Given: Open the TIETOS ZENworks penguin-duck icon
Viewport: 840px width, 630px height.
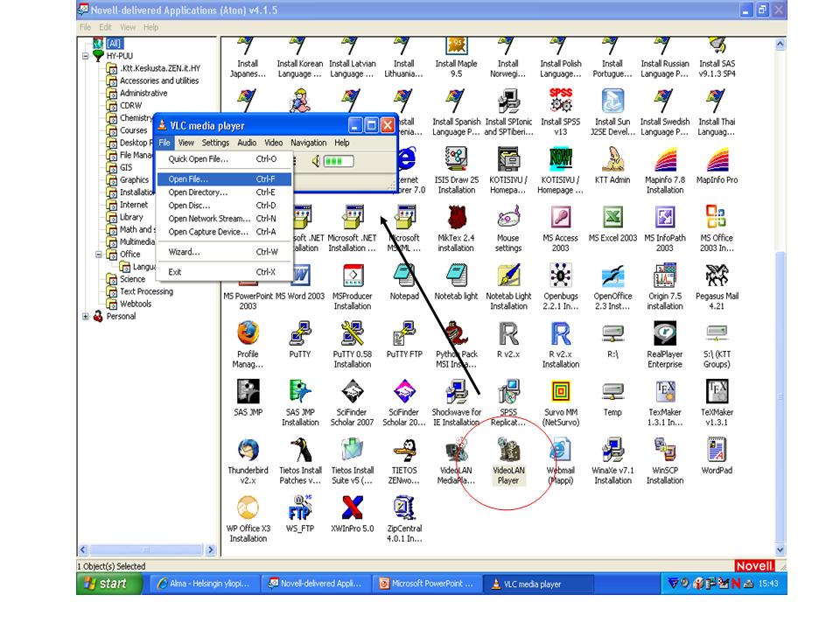Looking at the screenshot, I should point(404,450).
